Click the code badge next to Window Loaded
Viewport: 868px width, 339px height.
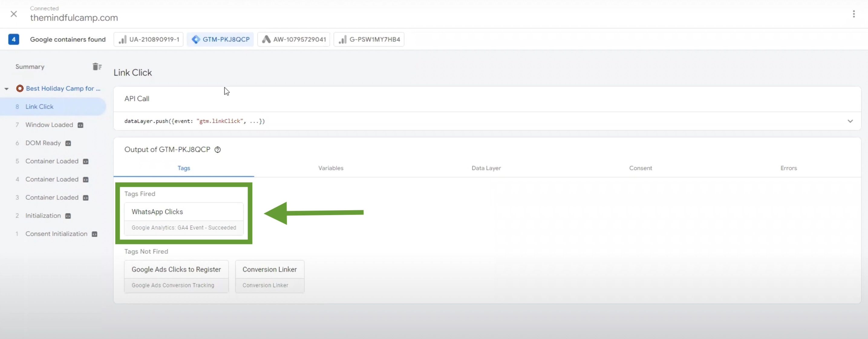click(80, 125)
